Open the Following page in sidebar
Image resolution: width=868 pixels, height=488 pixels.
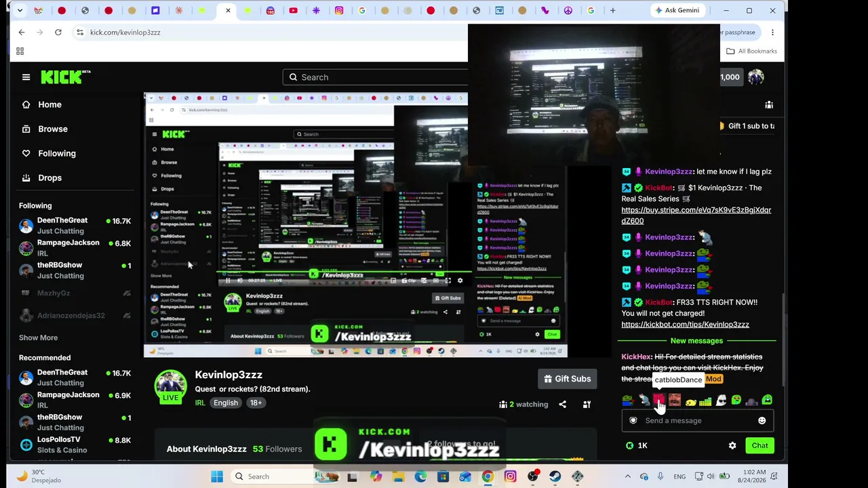coord(57,153)
